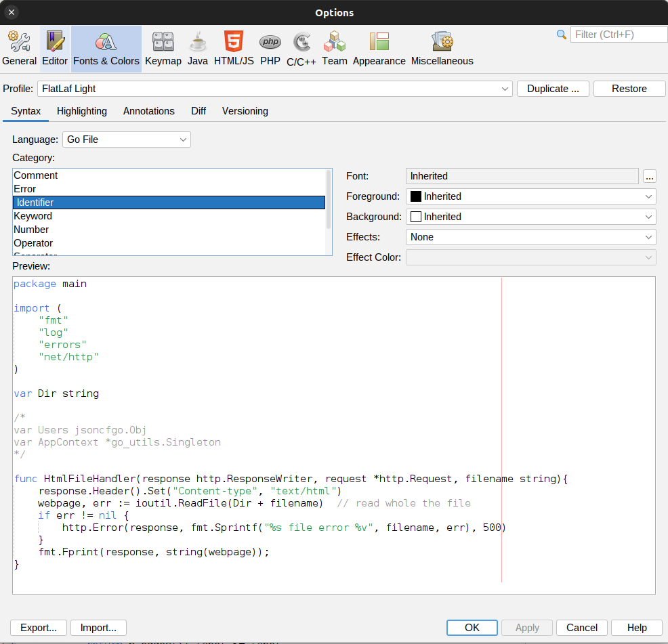The image size is (668, 644).
Task: Open the Language Go File dropdown
Action: (x=127, y=139)
